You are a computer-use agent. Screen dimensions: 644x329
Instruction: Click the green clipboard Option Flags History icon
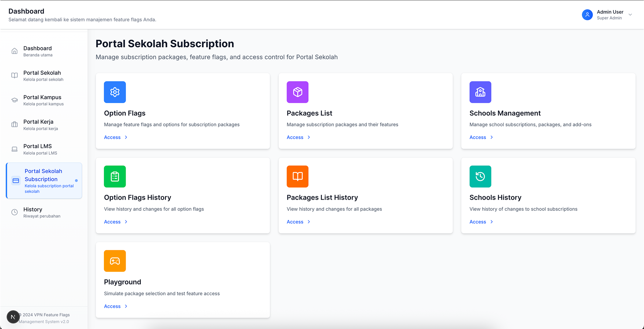115,176
